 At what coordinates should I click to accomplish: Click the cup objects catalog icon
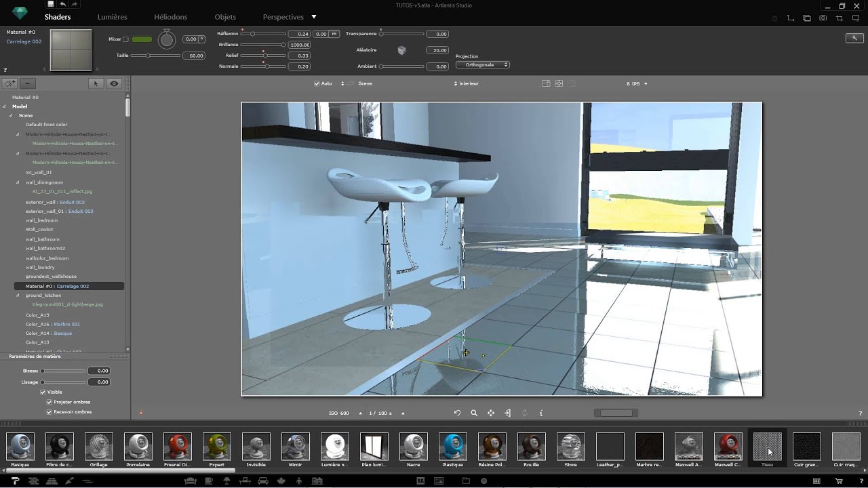point(208,481)
